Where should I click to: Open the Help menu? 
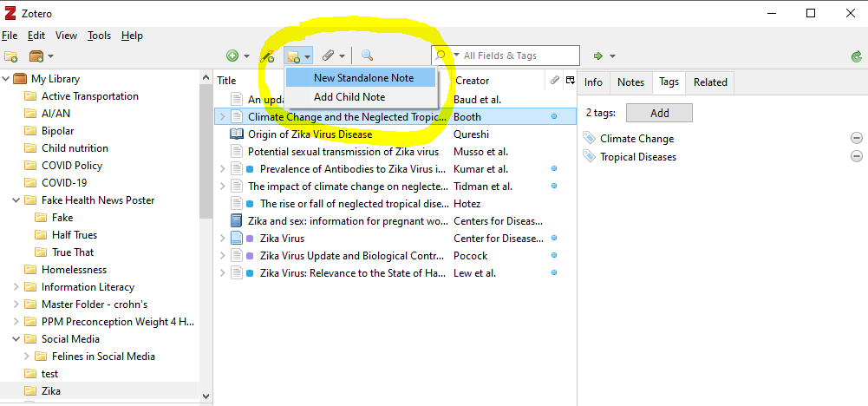point(133,36)
